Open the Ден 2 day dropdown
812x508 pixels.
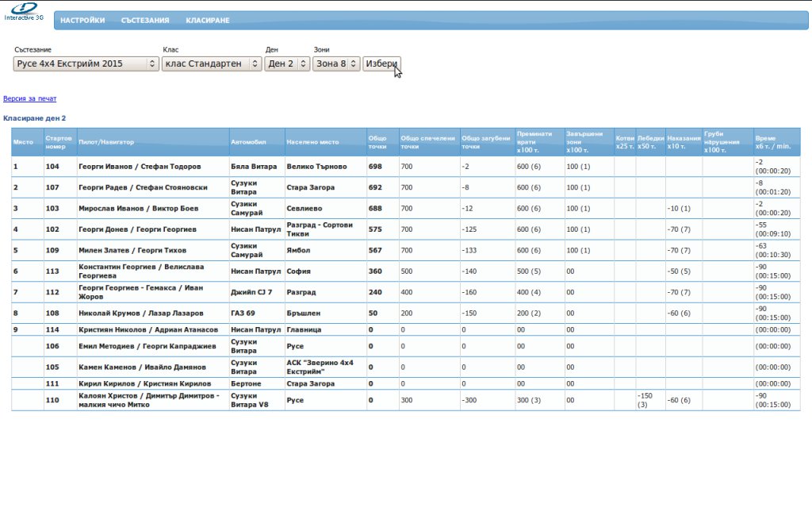click(x=287, y=63)
